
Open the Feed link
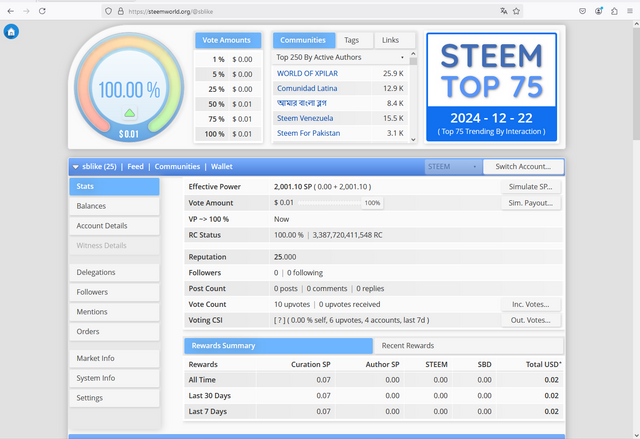[x=136, y=167]
